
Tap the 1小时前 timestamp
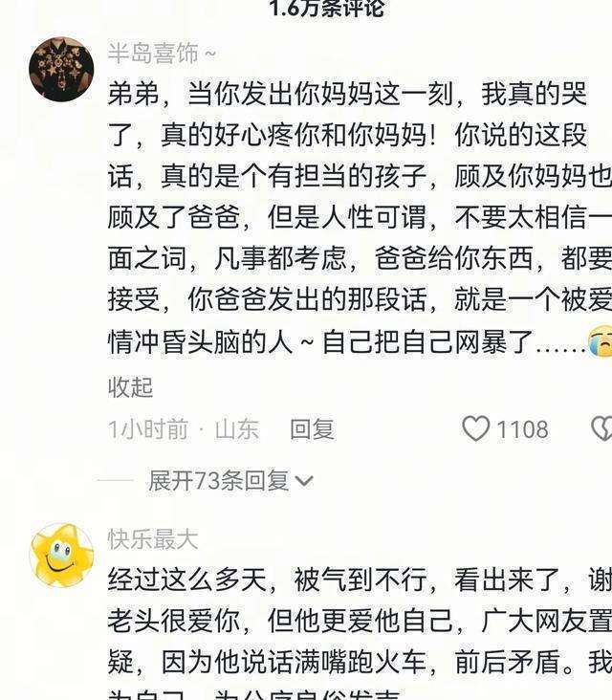point(148,429)
